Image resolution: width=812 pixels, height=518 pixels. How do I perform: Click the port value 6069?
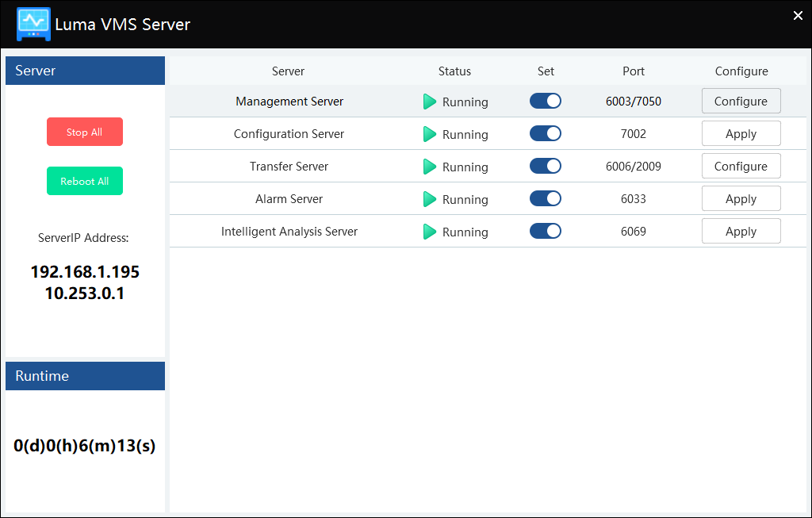(x=634, y=232)
